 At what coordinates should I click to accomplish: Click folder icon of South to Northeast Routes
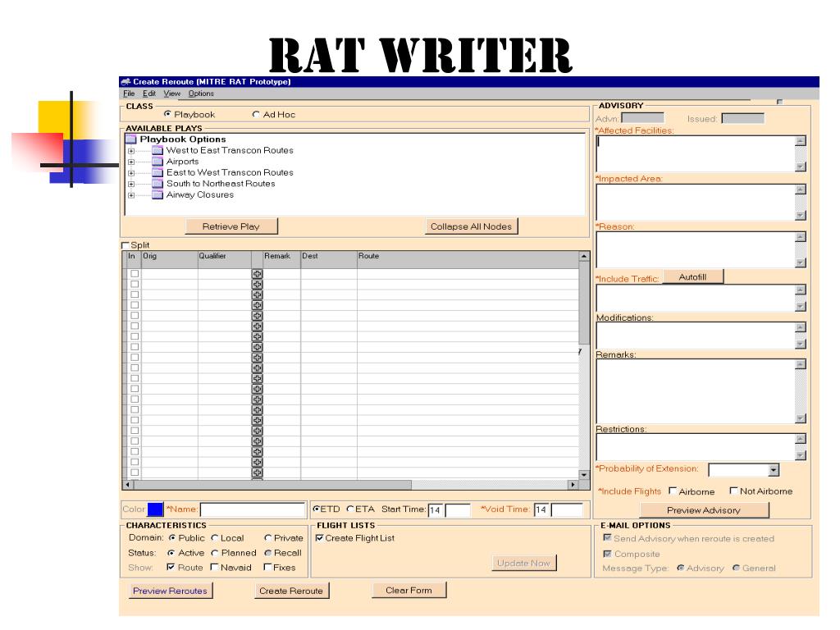coord(157,184)
